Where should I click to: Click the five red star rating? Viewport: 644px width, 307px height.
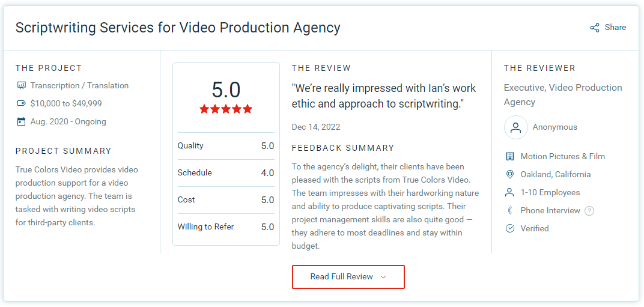226,109
